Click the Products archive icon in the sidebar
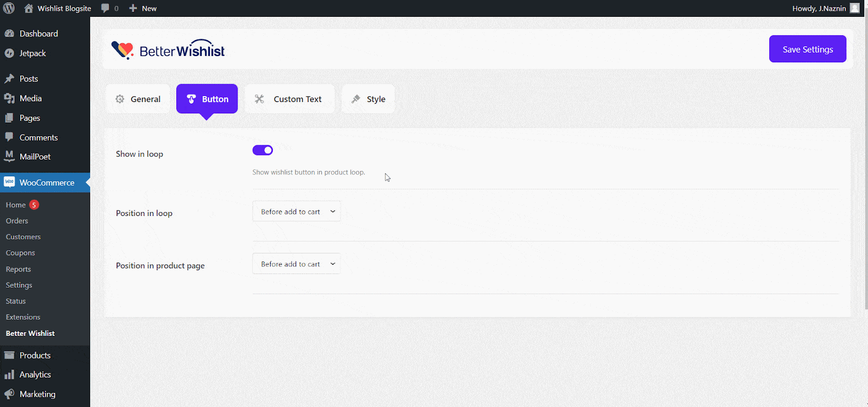Image resolution: width=868 pixels, height=407 pixels. [x=9, y=355]
